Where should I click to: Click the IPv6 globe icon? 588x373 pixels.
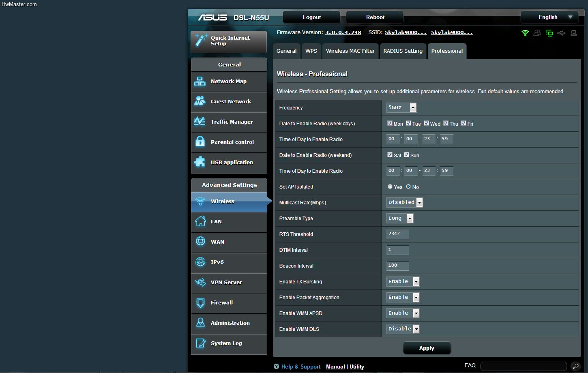200,262
